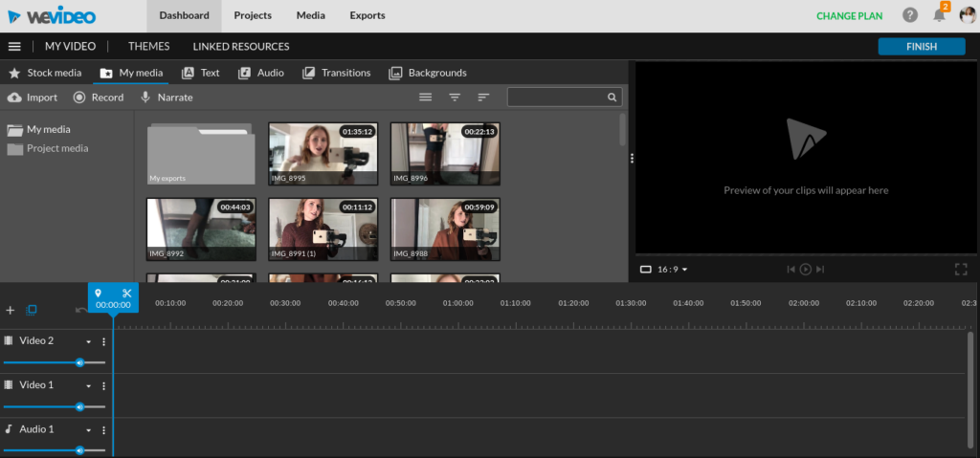Click the CHANGE PLAN link
Viewport: 980px width, 458px height.
point(850,16)
